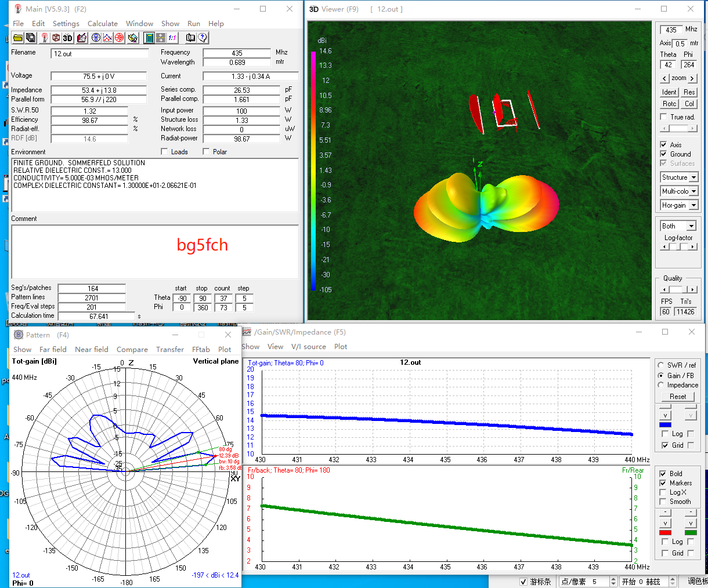Expand the Hor-gain dropdown
Screen dimensions: 708x588
(693, 205)
